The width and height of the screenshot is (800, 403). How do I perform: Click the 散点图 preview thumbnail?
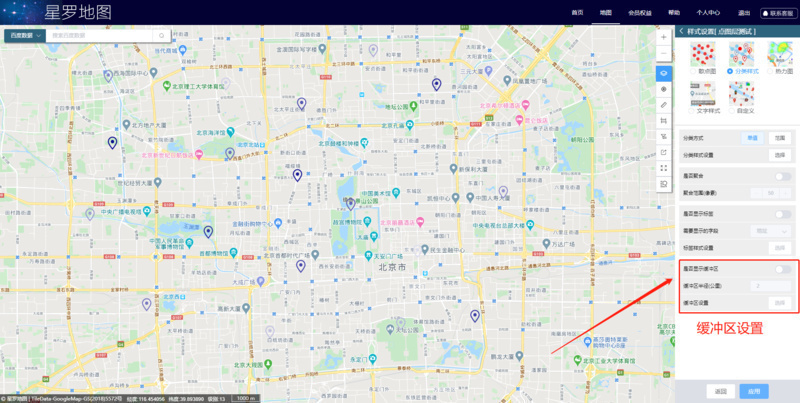703,54
